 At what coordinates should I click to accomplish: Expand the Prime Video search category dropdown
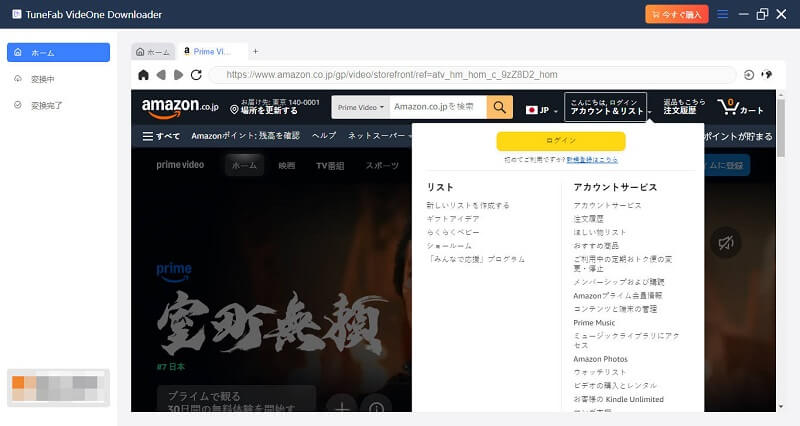click(x=360, y=107)
